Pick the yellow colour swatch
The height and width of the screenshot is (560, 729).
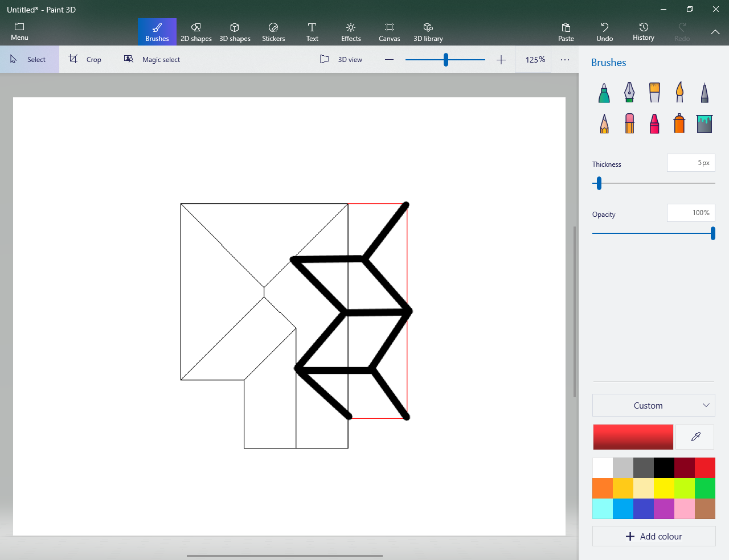pyautogui.click(x=664, y=488)
